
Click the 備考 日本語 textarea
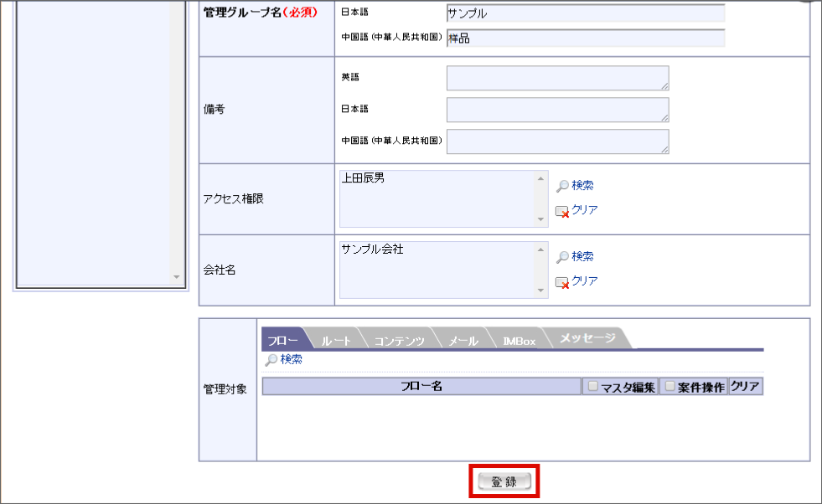coord(558,110)
